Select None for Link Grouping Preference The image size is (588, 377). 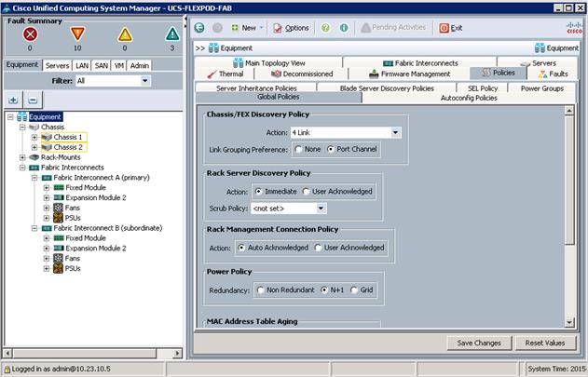[298, 149]
